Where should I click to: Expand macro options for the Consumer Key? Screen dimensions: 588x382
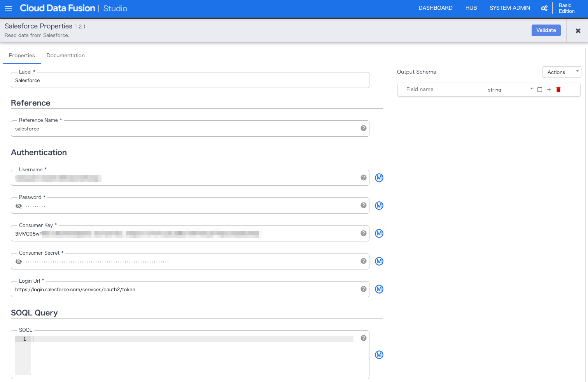379,233
